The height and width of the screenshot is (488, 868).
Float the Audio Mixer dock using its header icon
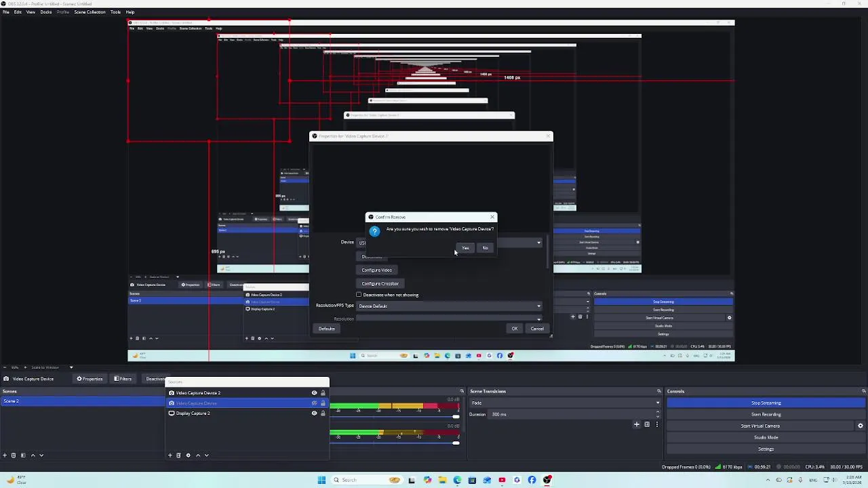click(x=462, y=391)
